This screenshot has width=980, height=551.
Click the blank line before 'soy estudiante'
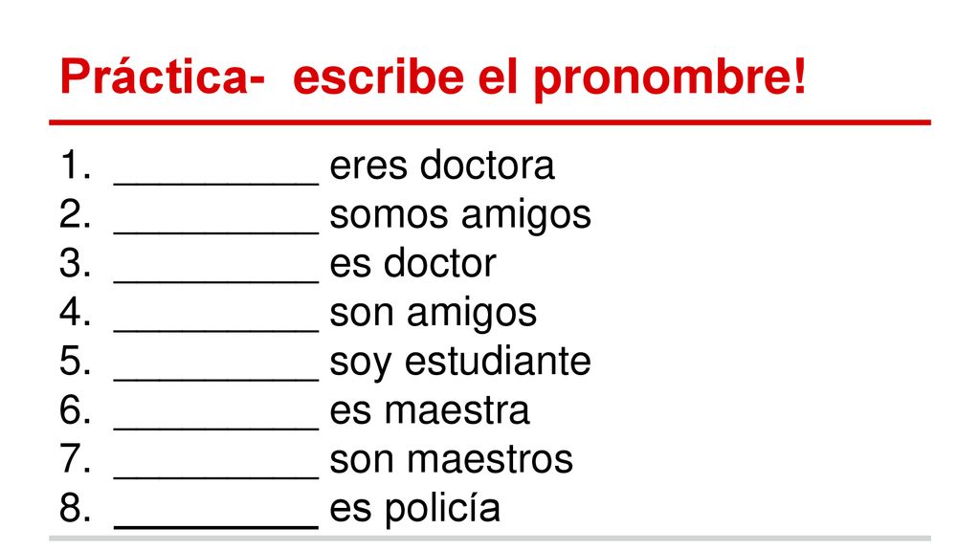pos(216,379)
